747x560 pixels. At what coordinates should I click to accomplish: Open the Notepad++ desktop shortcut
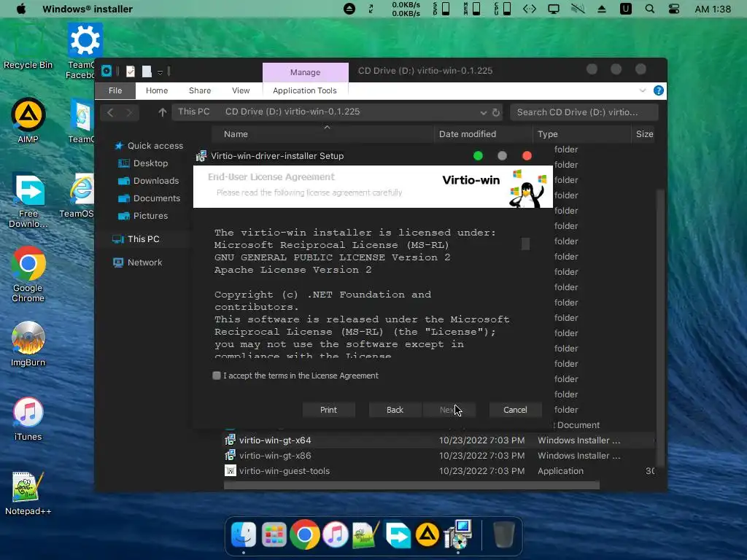(28, 494)
